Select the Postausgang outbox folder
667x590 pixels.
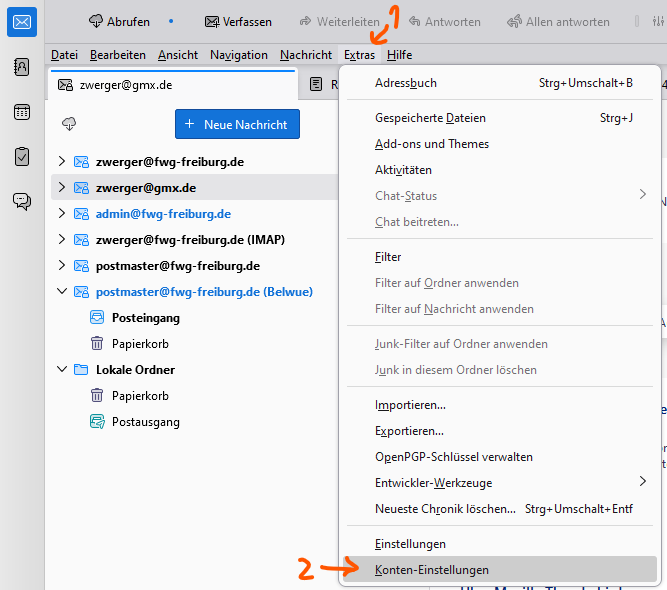click(x=145, y=422)
